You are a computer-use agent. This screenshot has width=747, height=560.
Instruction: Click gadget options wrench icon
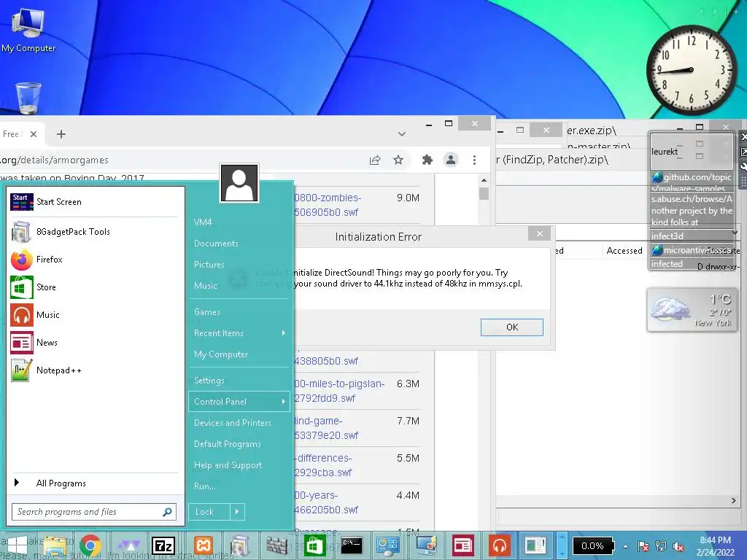click(743, 167)
